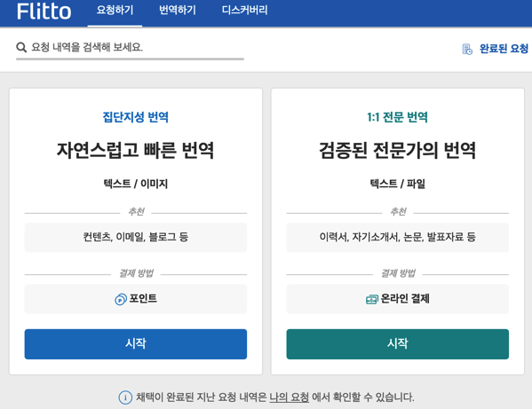Open the 완료된 요청 link
This screenshot has height=409, width=532.
(504, 49)
